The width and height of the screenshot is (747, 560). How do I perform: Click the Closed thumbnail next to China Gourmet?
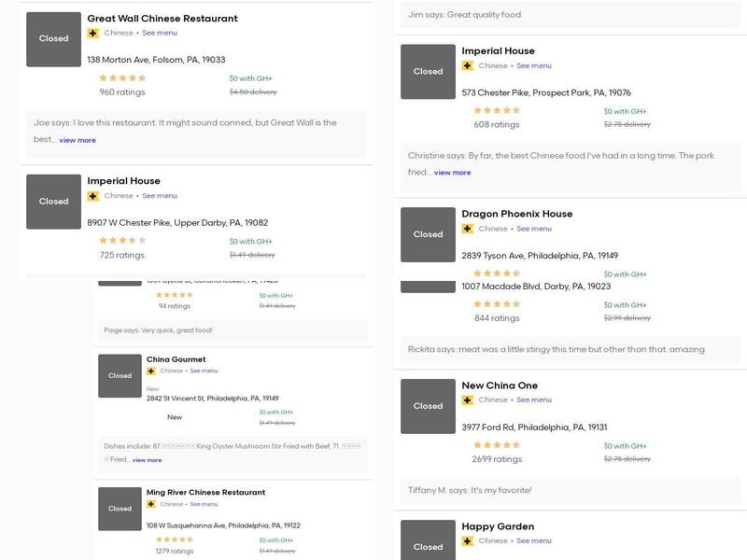coord(120,376)
